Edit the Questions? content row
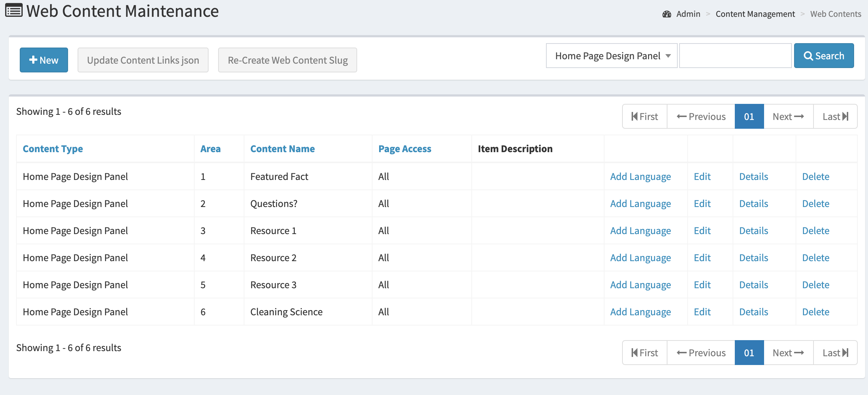This screenshot has width=868, height=395. [x=702, y=204]
